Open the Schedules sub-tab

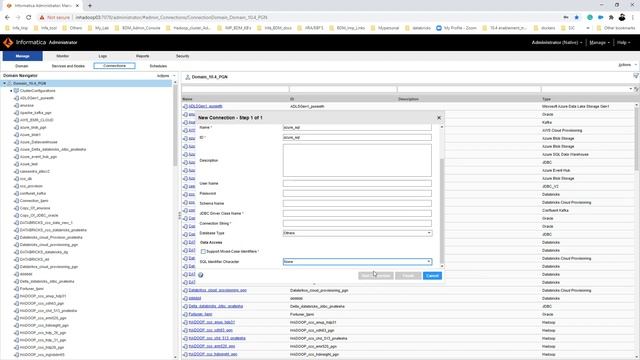point(158,66)
